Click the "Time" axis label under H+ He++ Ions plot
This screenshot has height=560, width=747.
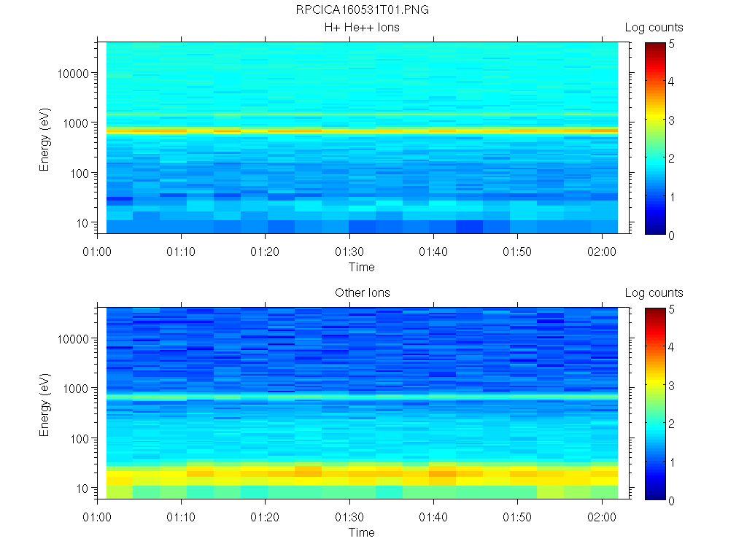coord(362,267)
